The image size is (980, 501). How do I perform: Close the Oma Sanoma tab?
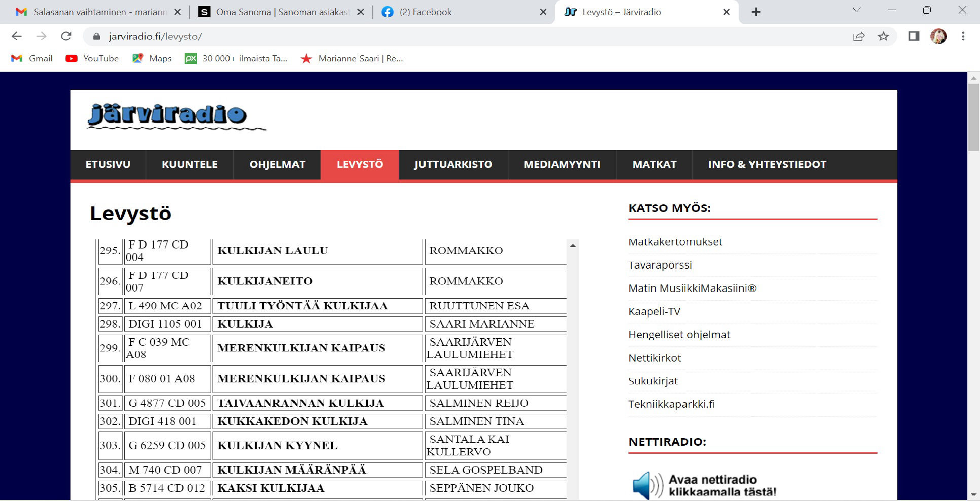360,12
